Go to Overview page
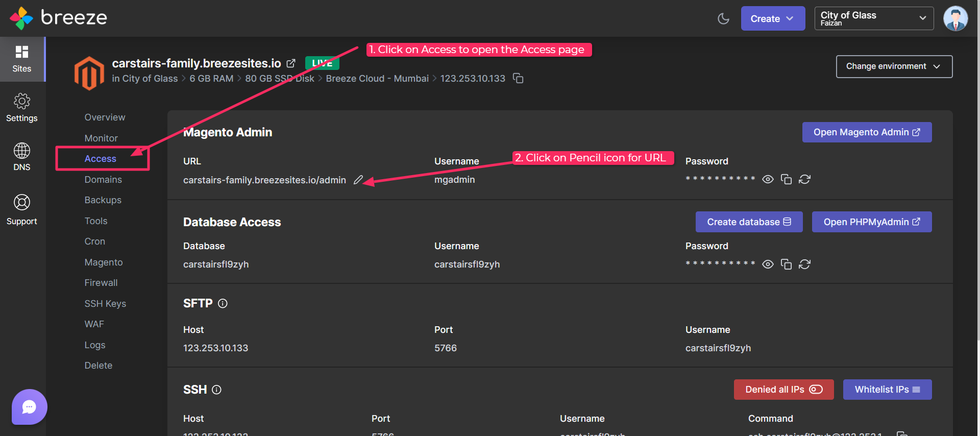 [105, 117]
